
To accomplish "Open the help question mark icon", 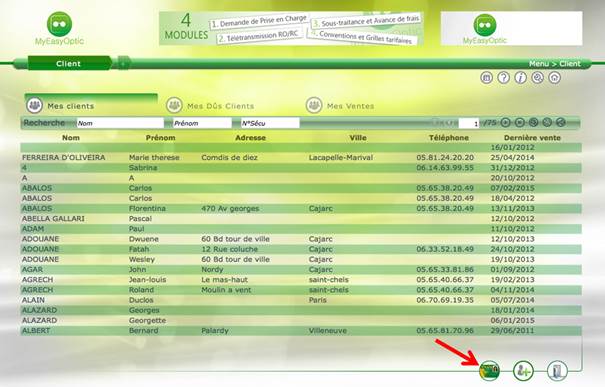I will 504,78.
